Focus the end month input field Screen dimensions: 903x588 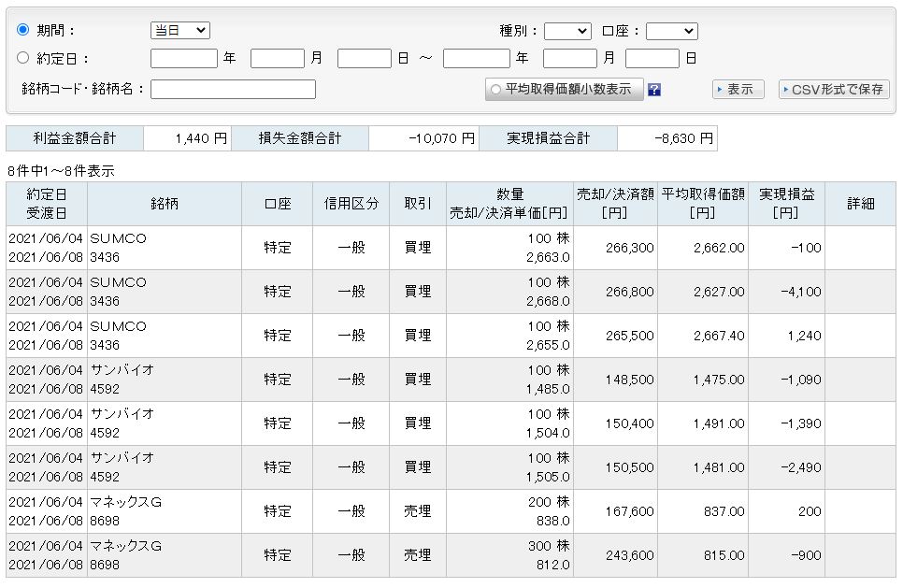click(x=569, y=59)
